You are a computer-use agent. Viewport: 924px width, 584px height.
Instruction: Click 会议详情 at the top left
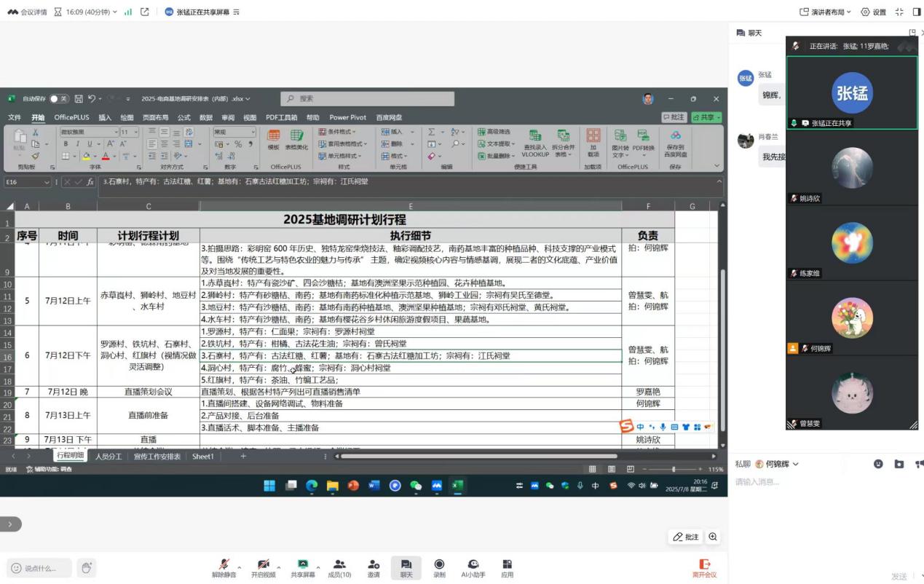27,12
